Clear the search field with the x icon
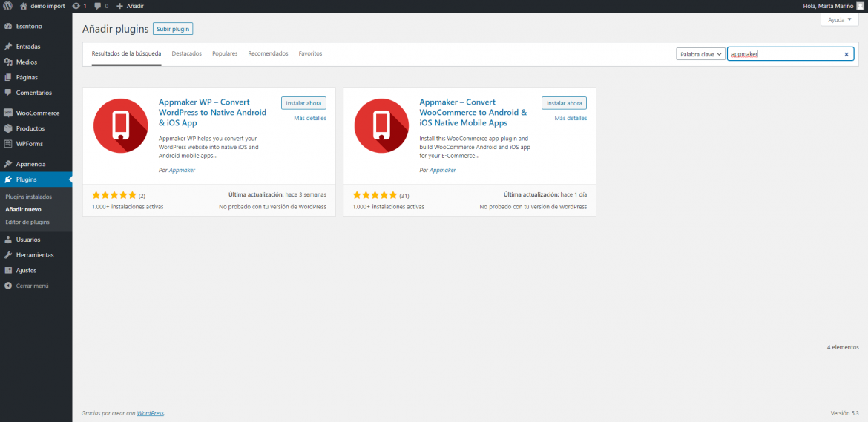This screenshot has height=422, width=868. (846, 54)
